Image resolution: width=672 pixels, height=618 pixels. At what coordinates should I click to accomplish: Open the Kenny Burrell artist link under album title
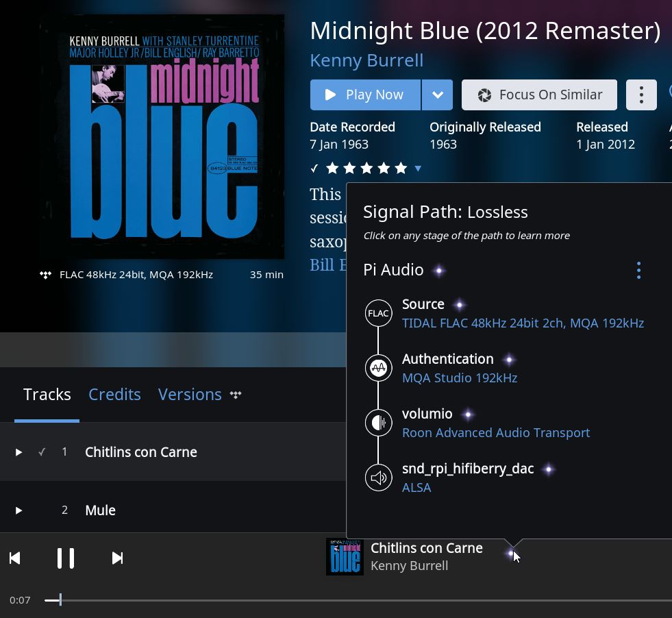coord(367,60)
